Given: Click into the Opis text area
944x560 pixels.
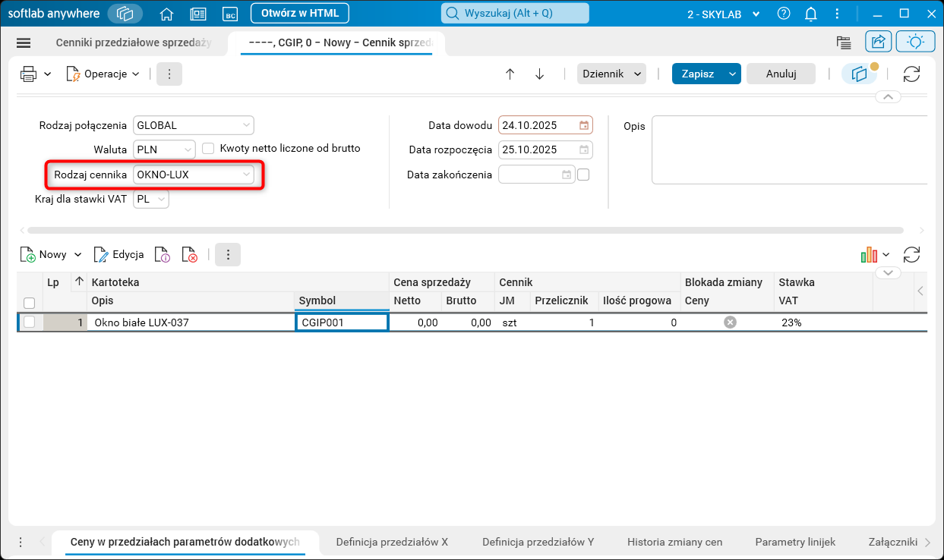Looking at the screenshot, I should pyautogui.click(x=790, y=149).
